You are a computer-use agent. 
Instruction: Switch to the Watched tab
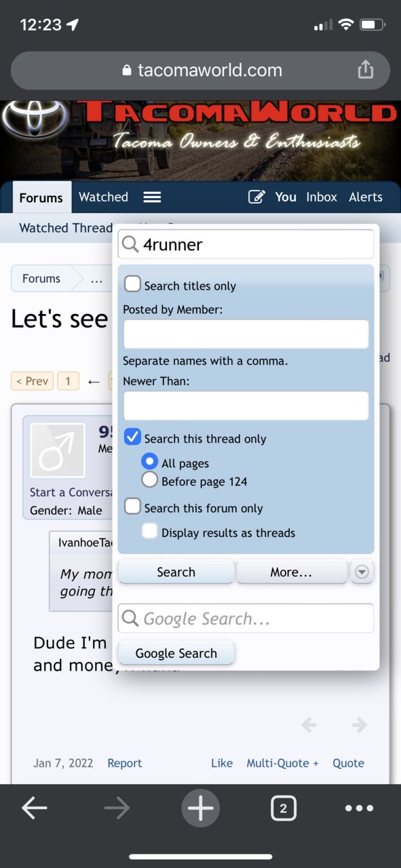coord(103,197)
